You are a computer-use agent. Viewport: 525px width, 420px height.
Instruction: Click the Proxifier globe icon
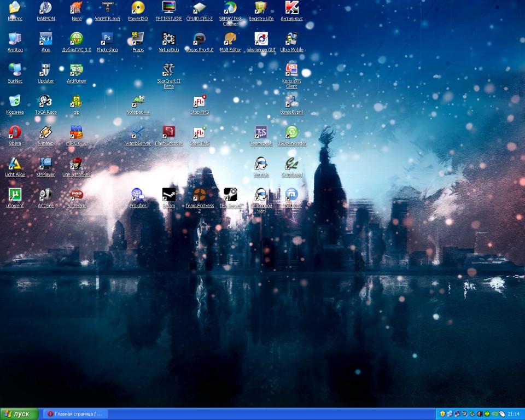pos(138,195)
